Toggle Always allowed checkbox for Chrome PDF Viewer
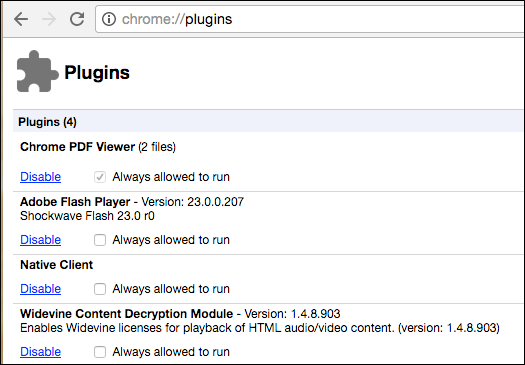The image size is (525, 365). point(100,177)
